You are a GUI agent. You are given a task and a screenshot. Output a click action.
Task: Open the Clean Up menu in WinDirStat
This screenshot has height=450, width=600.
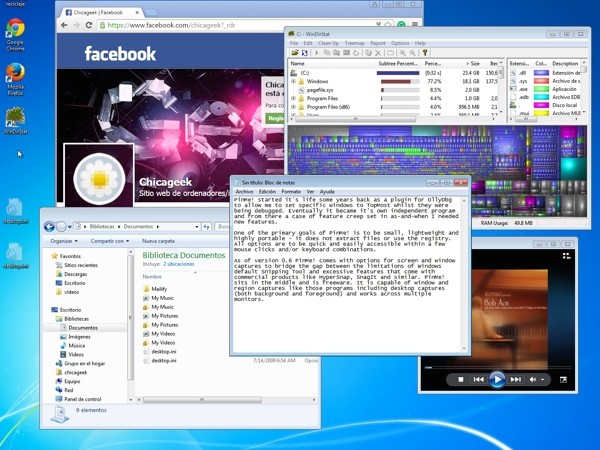328,43
